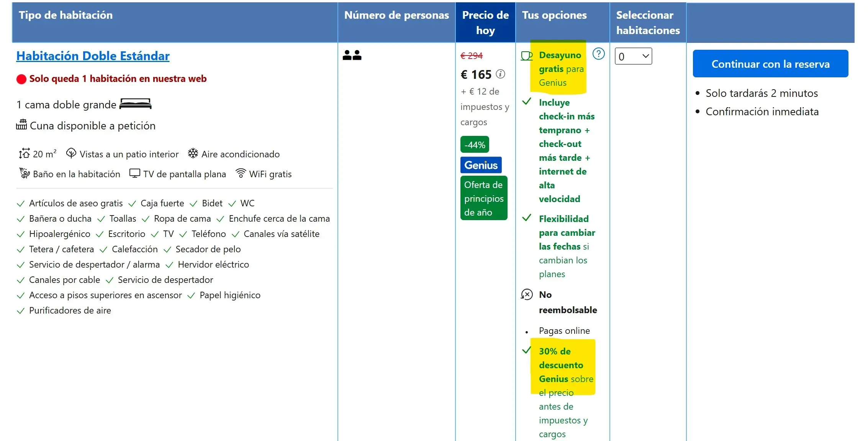Click checkmark next to Incluye check-in más temprano

pyautogui.click(x=527, y=101)
